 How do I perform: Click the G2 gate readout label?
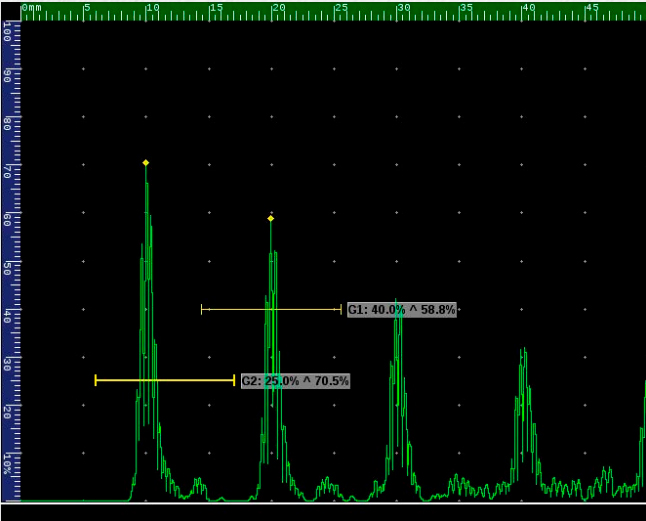(295, 381)
